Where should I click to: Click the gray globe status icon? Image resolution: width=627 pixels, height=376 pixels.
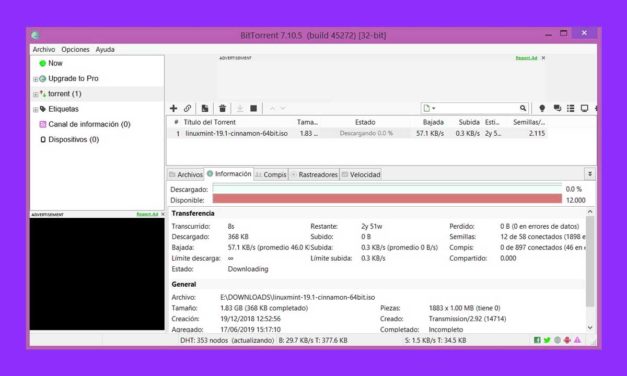pyautogui.click(x=557, y=340)
